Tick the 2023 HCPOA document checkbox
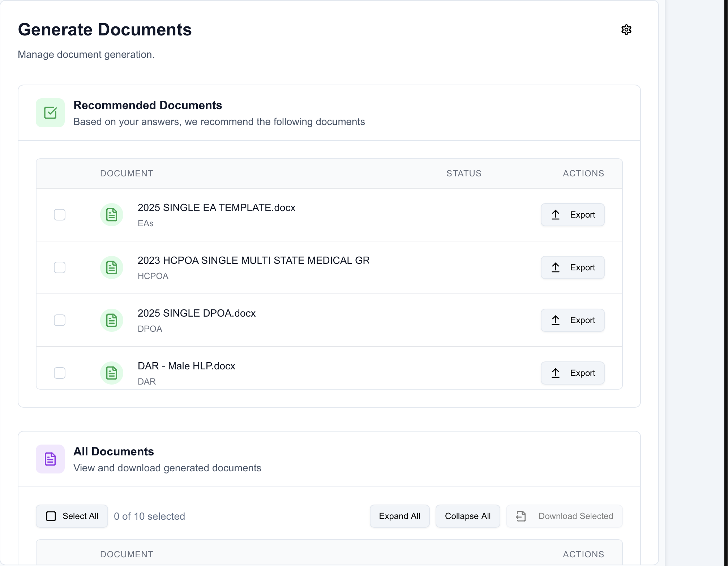The height and width of the screenshot is (566, 728). coord(60,267)
